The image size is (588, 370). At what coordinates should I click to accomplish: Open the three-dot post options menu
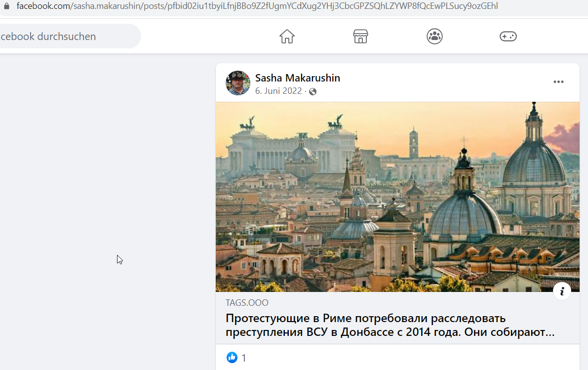coord(558,82)
